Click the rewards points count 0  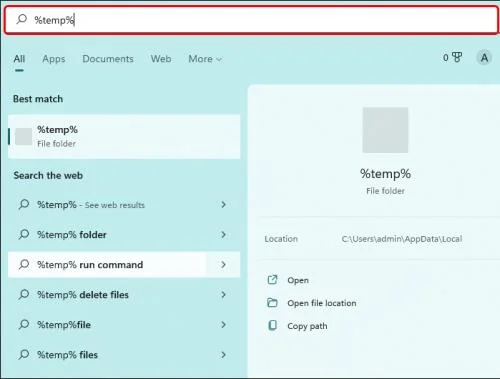[446, 58]
